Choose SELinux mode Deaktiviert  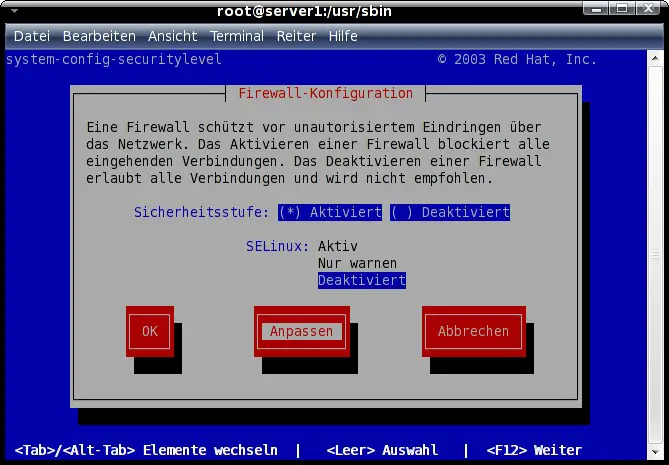[x=362, y=280]
